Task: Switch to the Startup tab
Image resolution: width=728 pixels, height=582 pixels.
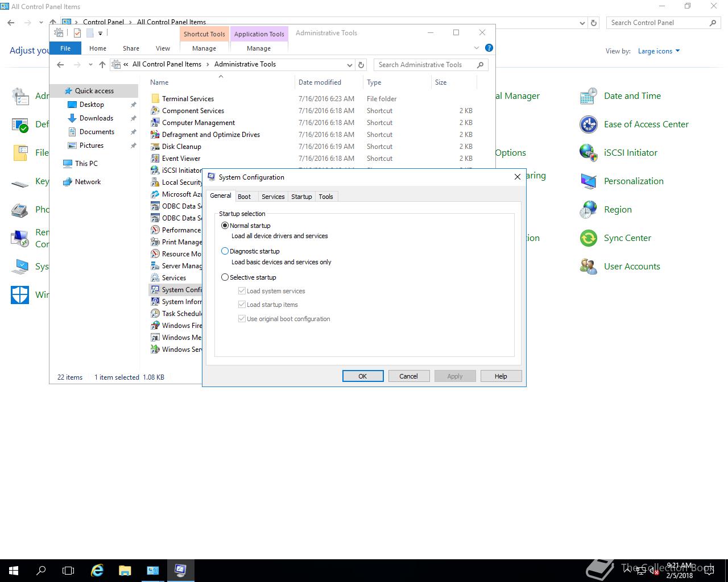Action: [301, 197]
